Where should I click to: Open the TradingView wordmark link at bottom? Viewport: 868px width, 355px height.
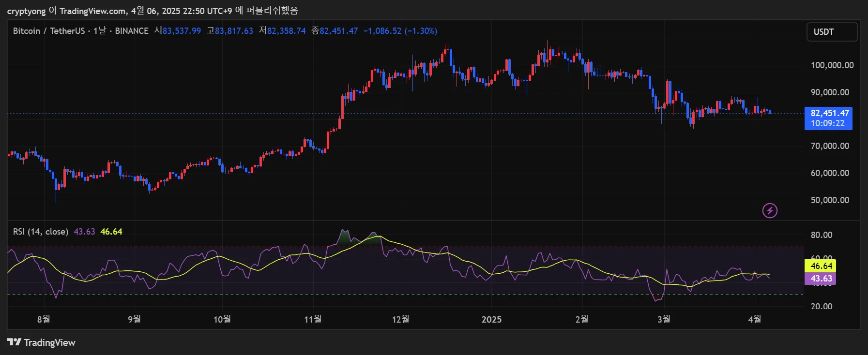click(49, 342)
